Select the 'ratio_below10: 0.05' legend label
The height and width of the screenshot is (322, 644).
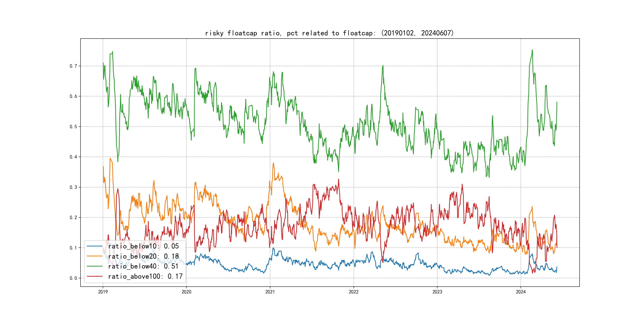click(143, 246)
